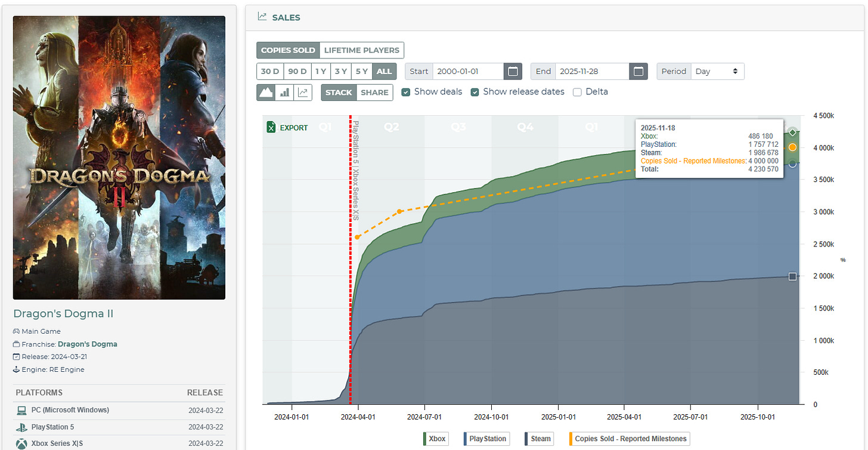Click the PLATFORMS column header

click(x=39, y=393)
